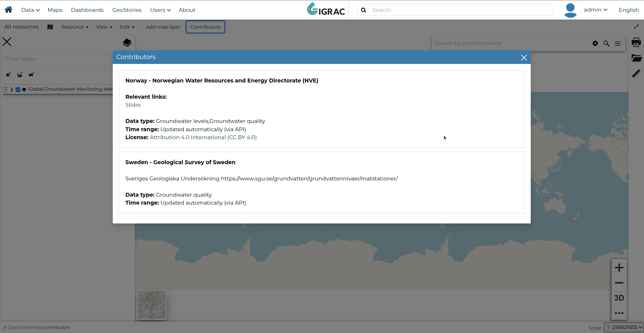Expand the Users dropdown menu
The height and width of the screenshot is (333, 644).
point(160,10)
